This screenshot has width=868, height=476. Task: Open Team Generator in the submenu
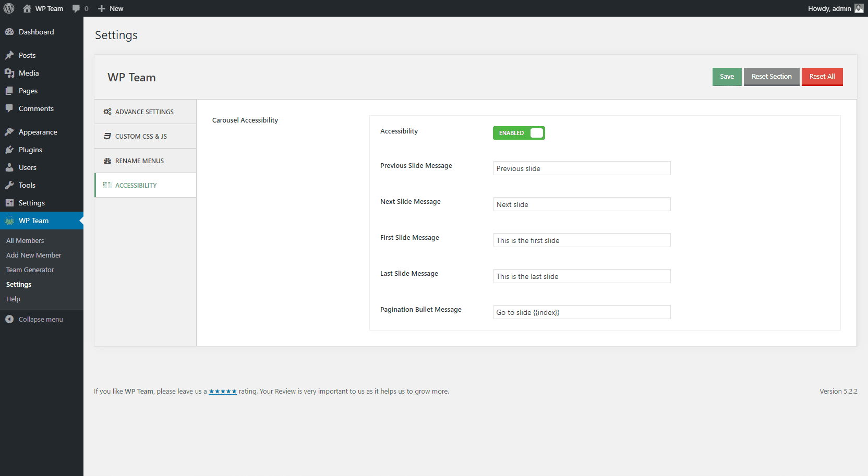30,270
